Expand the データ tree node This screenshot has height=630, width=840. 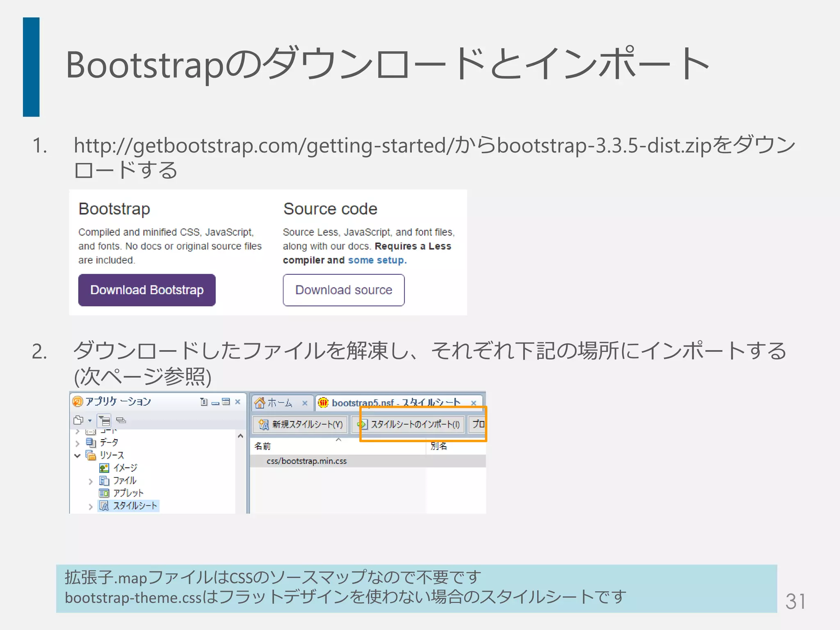78,443
